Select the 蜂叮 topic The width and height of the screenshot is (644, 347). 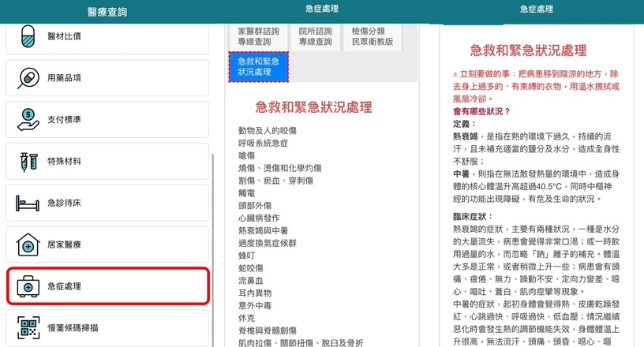(x=246, y=256)
